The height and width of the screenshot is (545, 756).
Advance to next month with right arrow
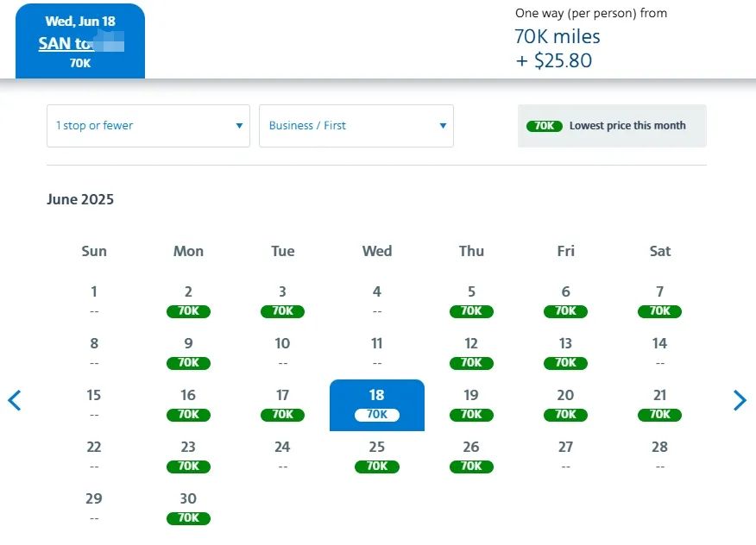[x=740, y=400]
